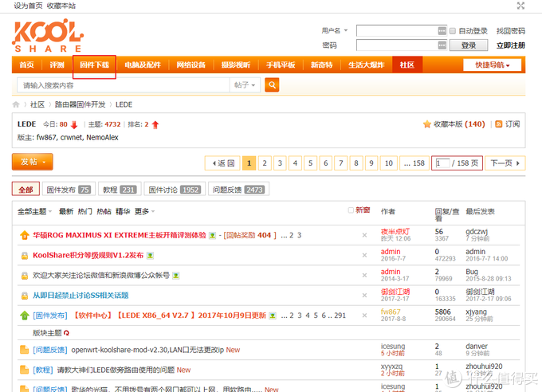The width and height of the screenshot is (542, 392).
Task: Jump to last page 158
Action: [414, 163]
